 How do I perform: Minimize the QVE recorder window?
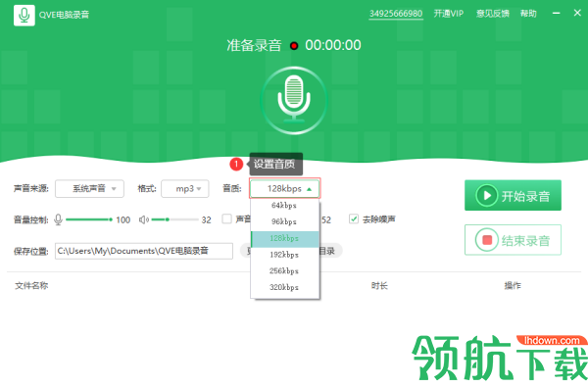557,13
